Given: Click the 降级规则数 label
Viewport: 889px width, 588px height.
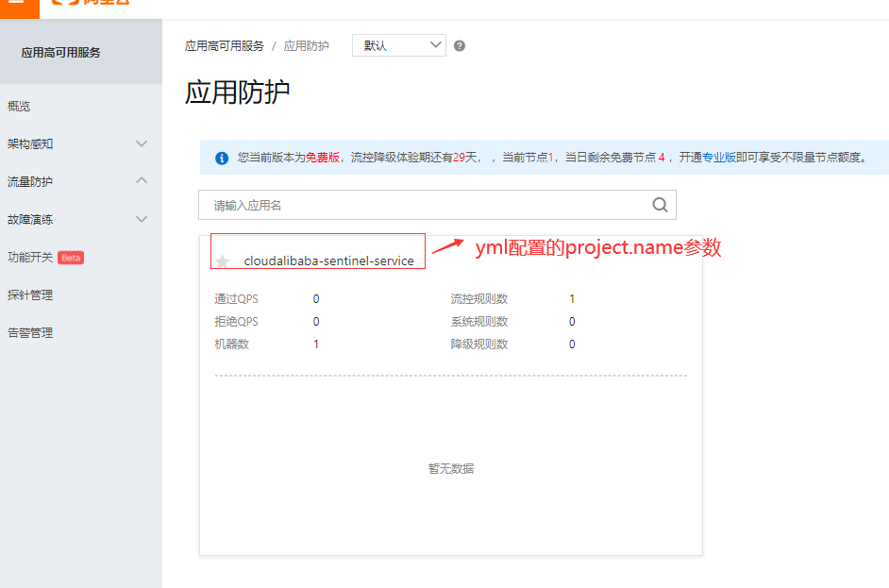Looking at the screenshot, I should pos(479,344).
